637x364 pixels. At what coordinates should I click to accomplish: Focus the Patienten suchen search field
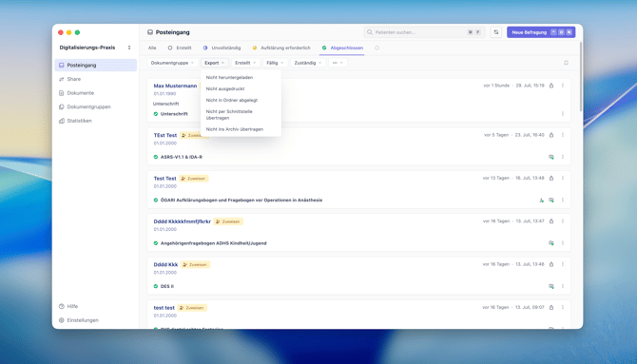[x=424, y=32]
